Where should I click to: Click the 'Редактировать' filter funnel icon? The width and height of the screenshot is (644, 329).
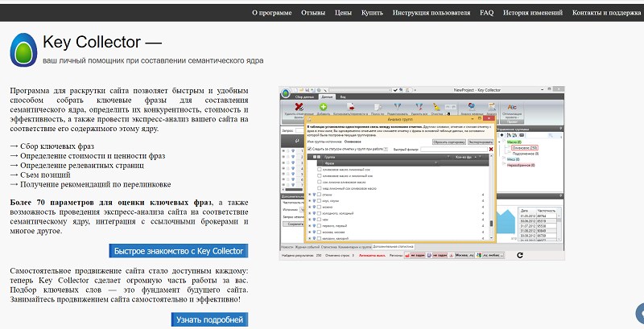click(398, 107)
